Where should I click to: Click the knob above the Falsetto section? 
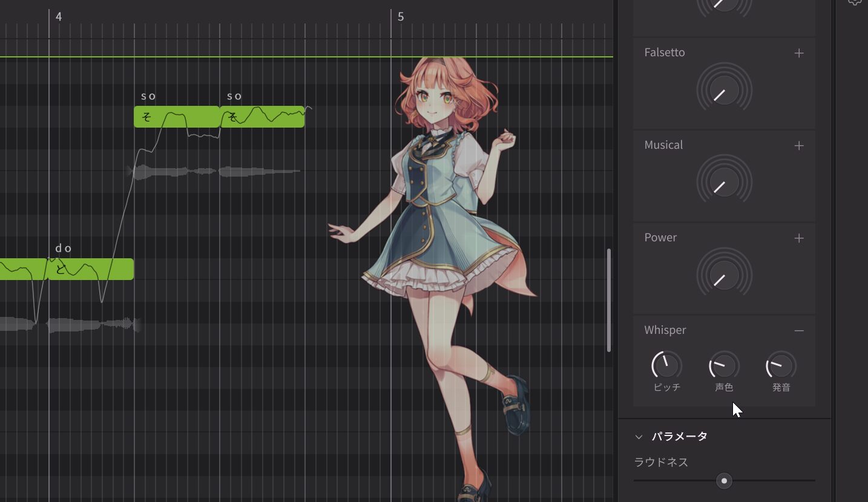pyautogui.click(x=724, y=7)
